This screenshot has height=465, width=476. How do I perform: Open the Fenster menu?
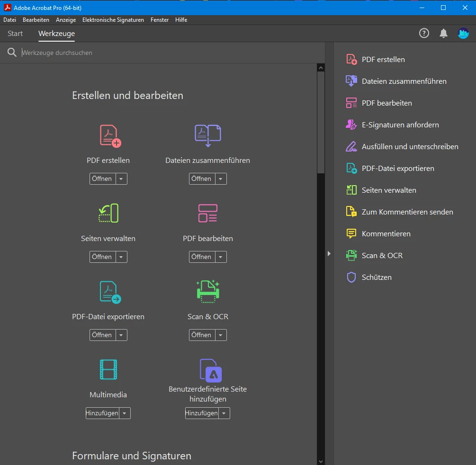pyautogui.click(x=160, y=20)
